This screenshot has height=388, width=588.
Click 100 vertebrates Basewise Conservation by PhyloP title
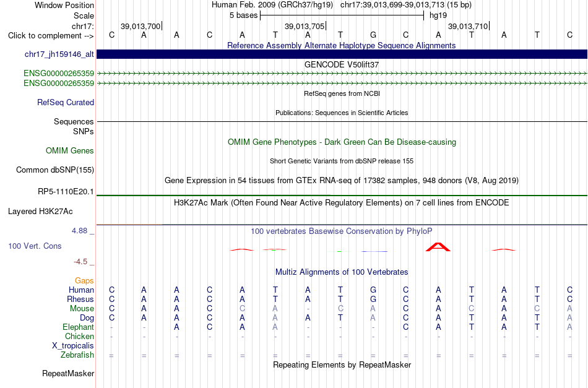[x=342, y=231]
